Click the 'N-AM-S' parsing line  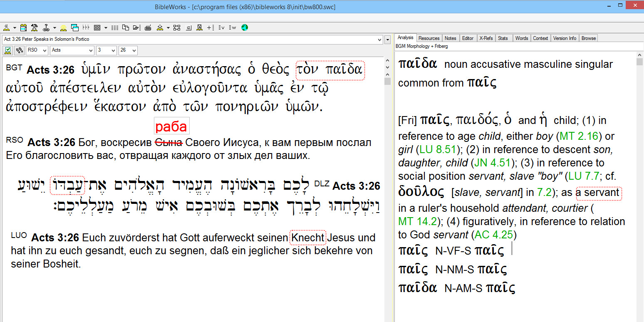pyautogui.click(x=457, y=287)
